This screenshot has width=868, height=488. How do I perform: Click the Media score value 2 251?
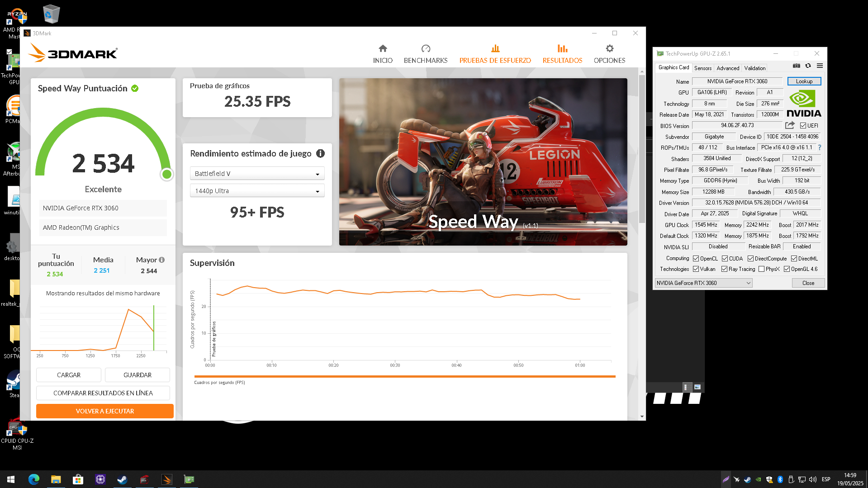[x=102, y=270]
